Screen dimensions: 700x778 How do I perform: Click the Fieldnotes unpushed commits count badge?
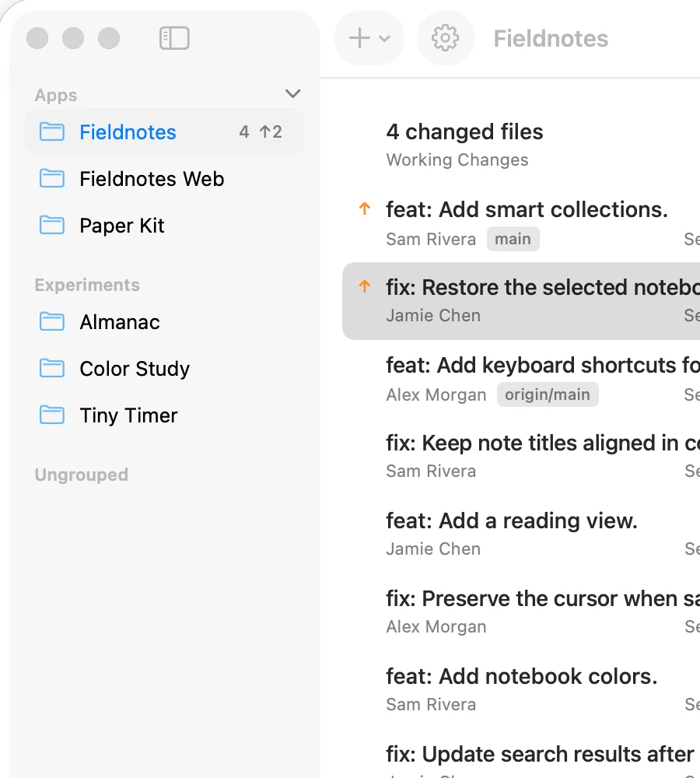coord(271,132)
